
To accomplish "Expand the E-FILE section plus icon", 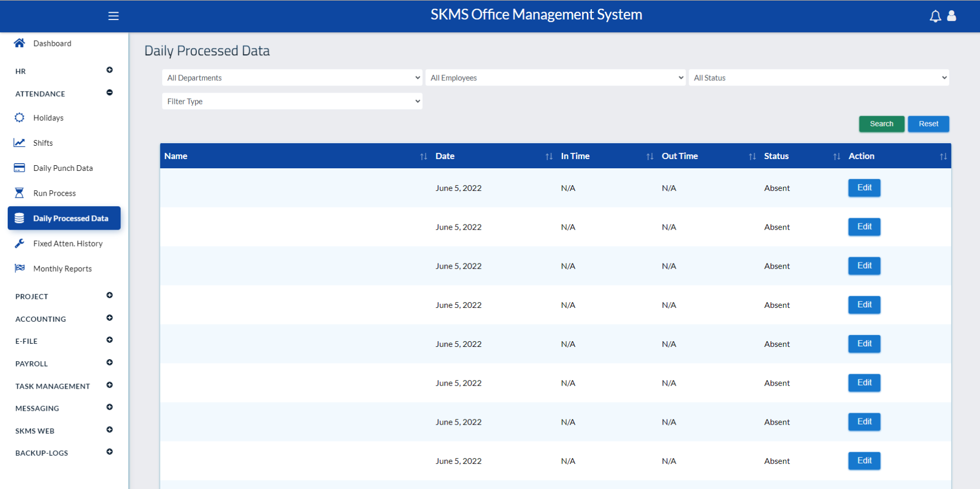I will pos(110,340).
